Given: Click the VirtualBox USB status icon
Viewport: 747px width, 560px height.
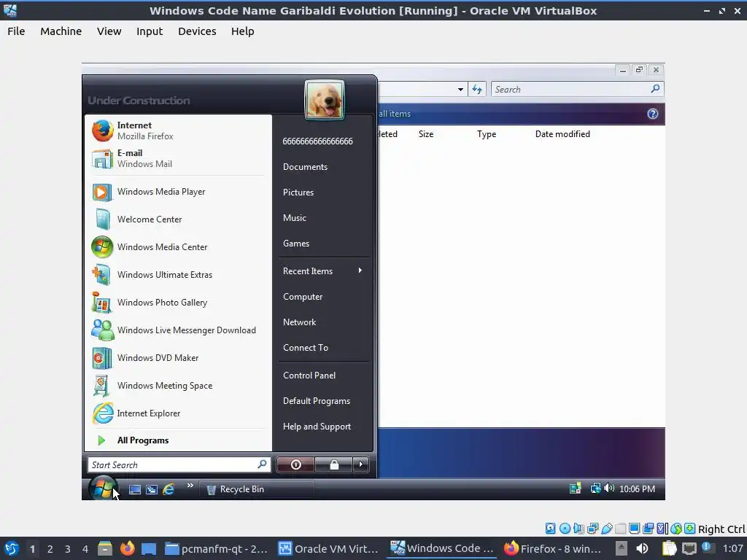Looking at the screenshot, I should [x=606, y=528].
